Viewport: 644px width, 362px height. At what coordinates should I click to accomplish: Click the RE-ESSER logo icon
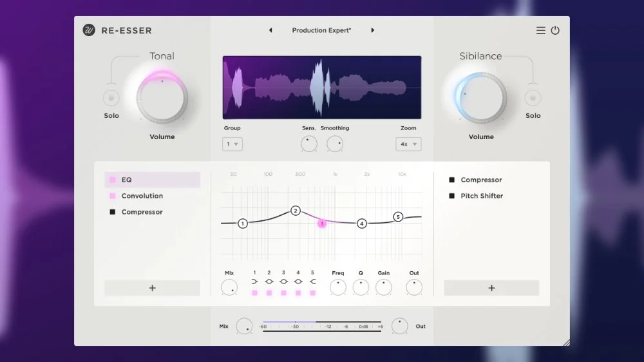tap(89, 30)
